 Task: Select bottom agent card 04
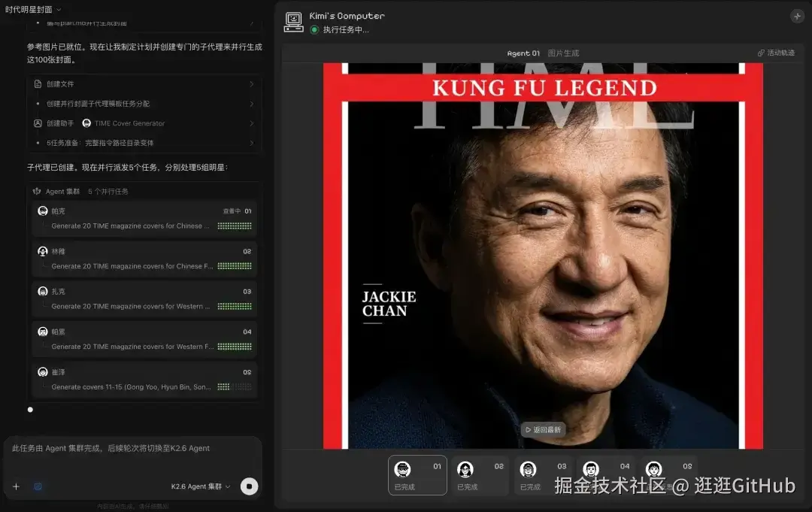click(x=606, y=475)
